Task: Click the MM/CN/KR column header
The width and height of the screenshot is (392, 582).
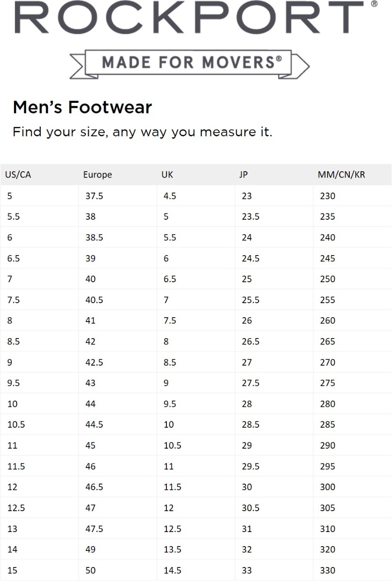Action: point(342,175)
